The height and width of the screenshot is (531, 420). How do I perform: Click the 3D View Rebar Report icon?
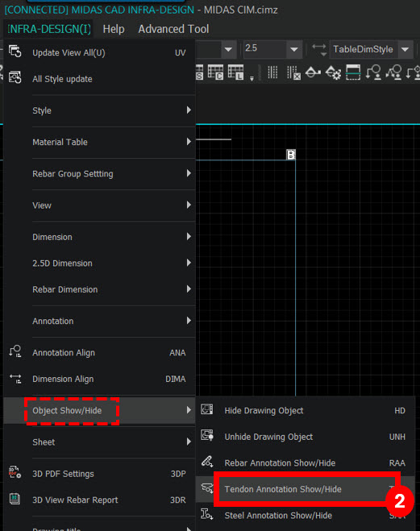[15, 499]
